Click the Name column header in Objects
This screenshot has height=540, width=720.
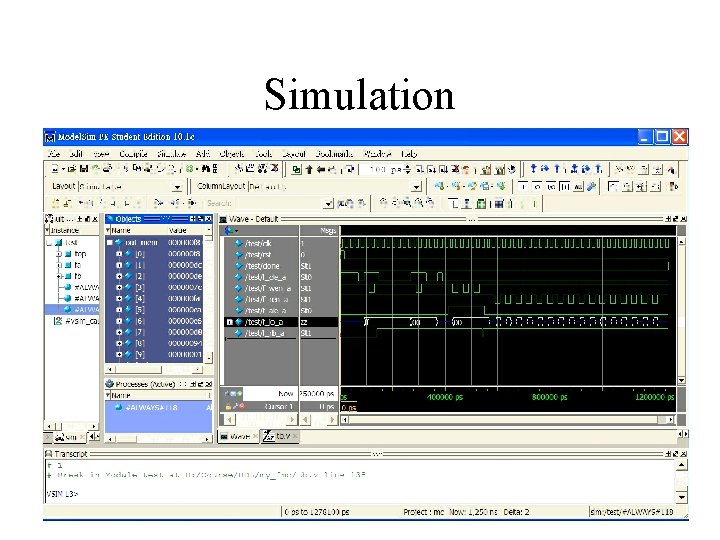[x=121, y=230]
